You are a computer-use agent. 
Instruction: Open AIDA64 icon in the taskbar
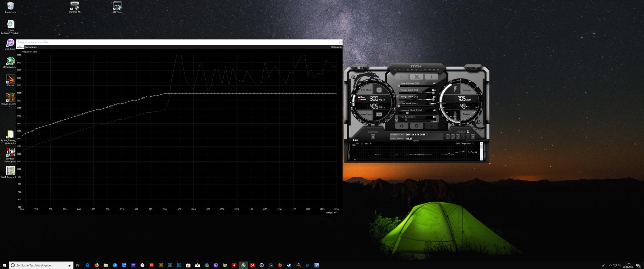point(253,265)
